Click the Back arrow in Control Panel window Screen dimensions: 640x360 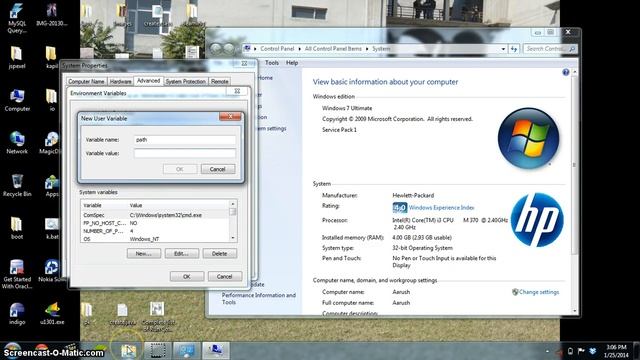[x=216, y=49]
